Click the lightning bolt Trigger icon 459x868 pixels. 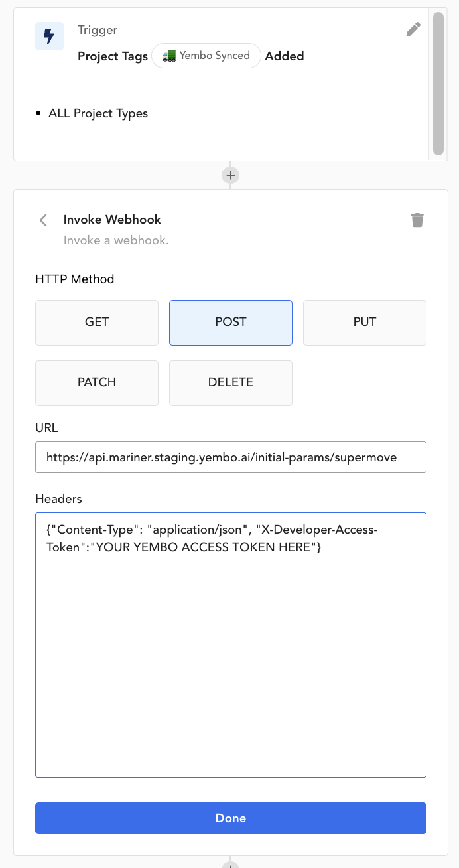pos(49,36)
